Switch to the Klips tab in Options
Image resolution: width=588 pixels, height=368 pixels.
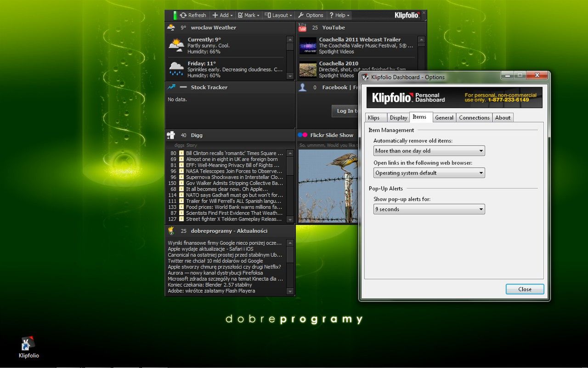pos(376,118)
